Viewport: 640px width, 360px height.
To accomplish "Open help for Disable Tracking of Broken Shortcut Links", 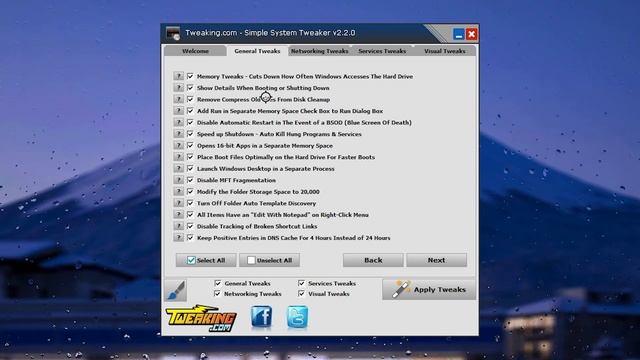I will click(x=178, y=226).
